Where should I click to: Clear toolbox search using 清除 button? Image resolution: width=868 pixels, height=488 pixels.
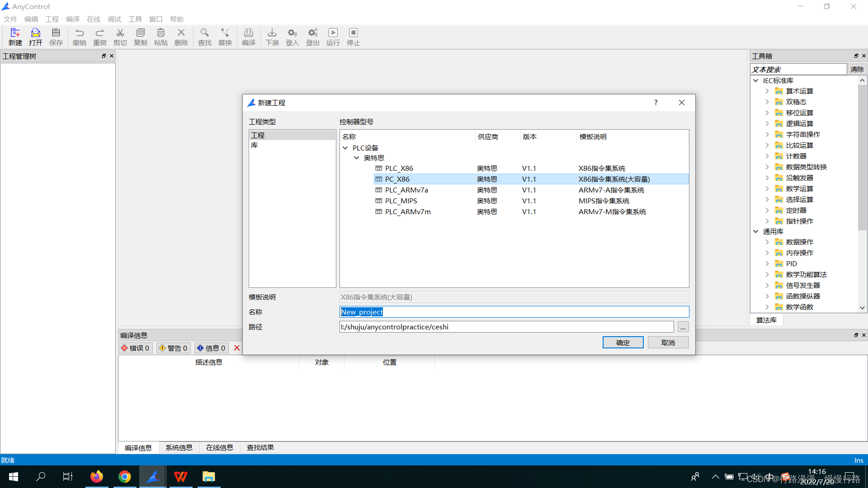(857, 69)
